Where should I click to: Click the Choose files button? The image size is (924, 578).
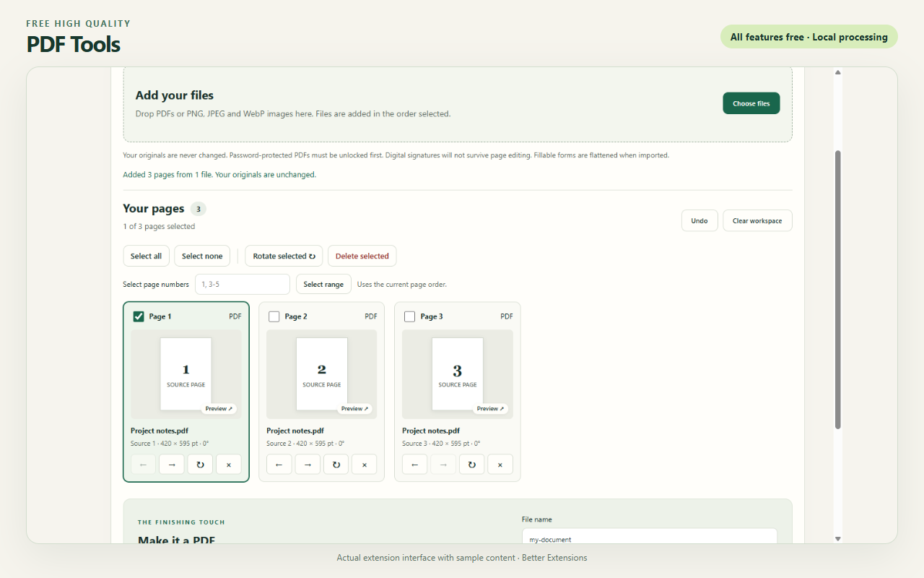point(751,103)
